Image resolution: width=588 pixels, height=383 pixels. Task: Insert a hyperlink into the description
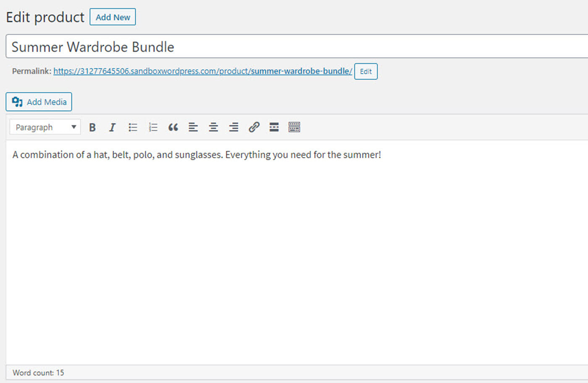coord(254,127)
